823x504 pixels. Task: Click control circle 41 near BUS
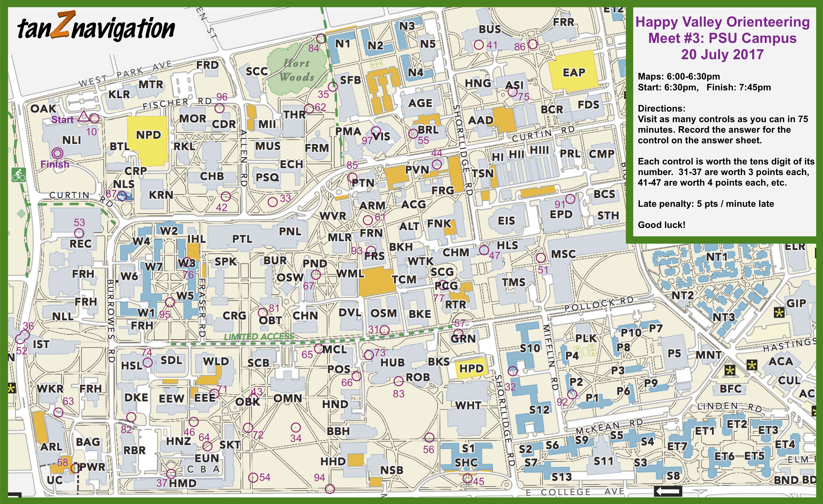click(x=479, y=45)
